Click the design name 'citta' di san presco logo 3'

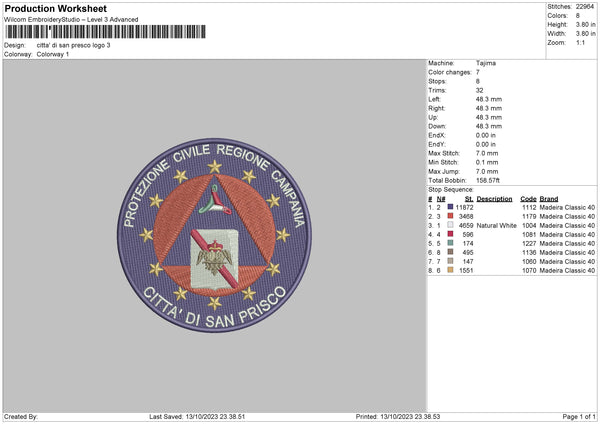click(x=73, y=45)
